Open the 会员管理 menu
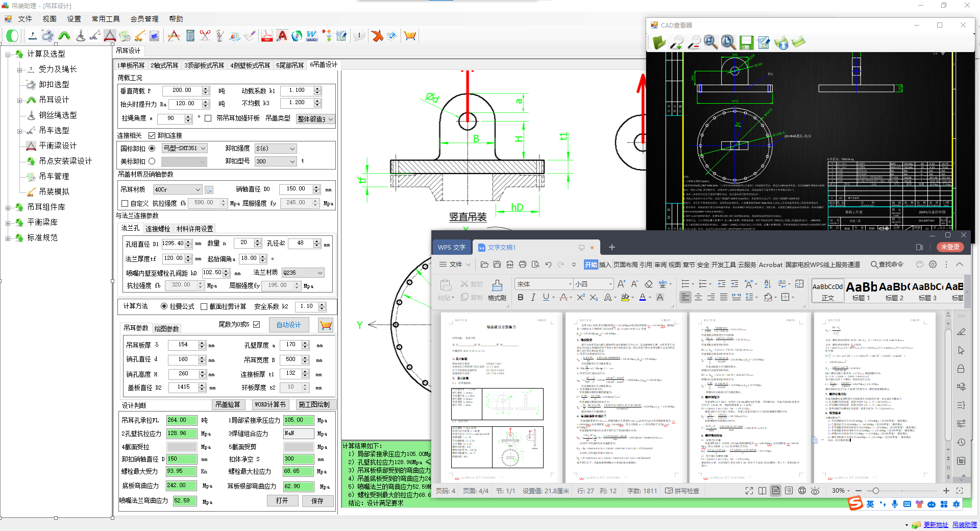Viewport: 980px width, 531px height. pos(144,19)
